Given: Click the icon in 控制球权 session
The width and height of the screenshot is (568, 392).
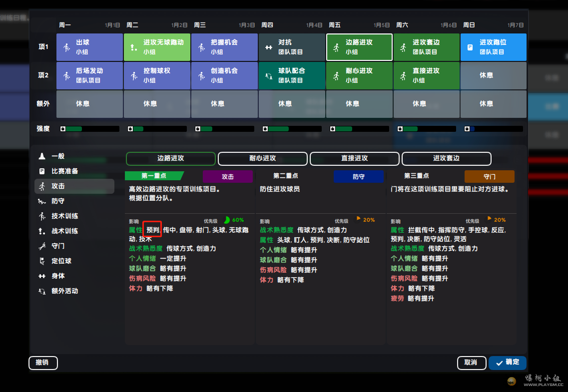Looking at the screenshot, I should point(134,76).
